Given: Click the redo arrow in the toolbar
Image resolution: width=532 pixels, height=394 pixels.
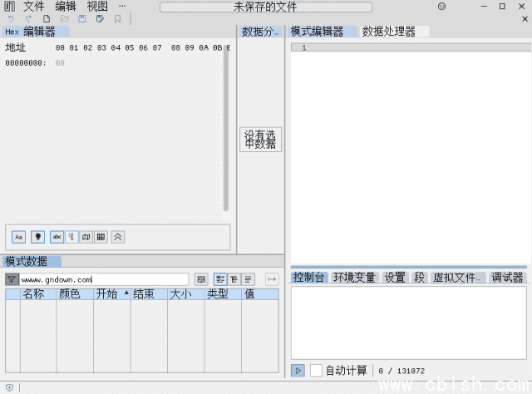Looking at the screenshot, I should tap(28, 19).
